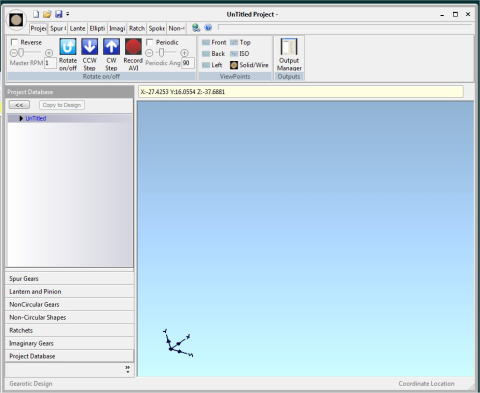Click the globe web icon
The image size is (480, 393).
(x=196, y=28)
